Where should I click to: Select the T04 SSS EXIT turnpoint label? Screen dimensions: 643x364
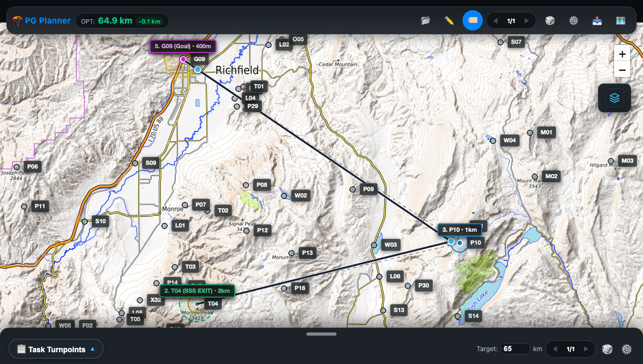[x=197, y=291]
